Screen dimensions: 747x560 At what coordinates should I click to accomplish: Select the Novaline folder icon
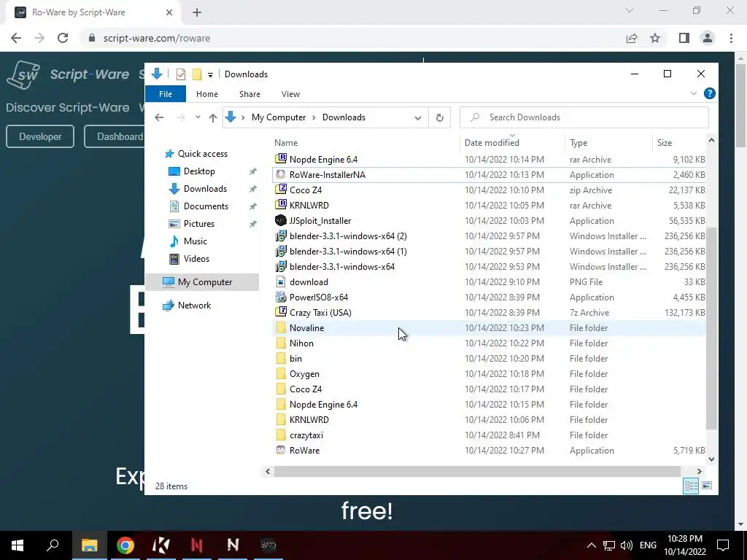[x=281, y=327]
